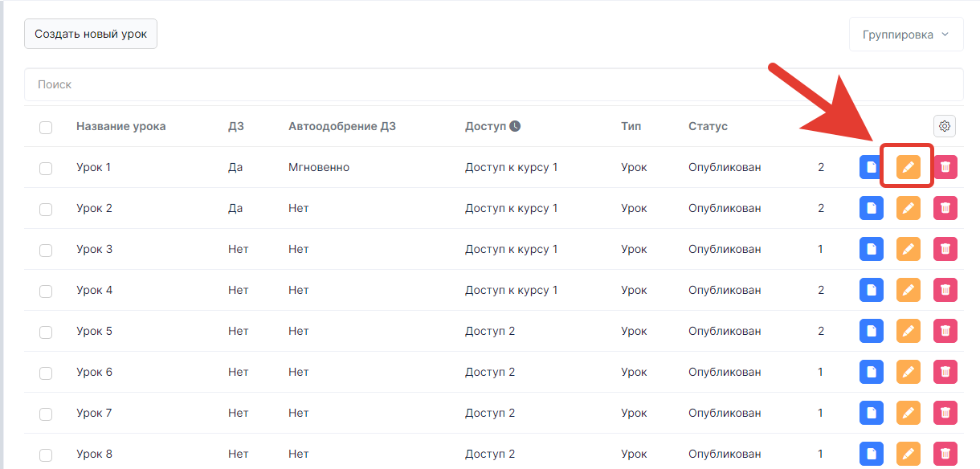Viewport: 980px width, 469px height.
Task: Delete Урок 2 with the trash icon
Action: (945, 208)
